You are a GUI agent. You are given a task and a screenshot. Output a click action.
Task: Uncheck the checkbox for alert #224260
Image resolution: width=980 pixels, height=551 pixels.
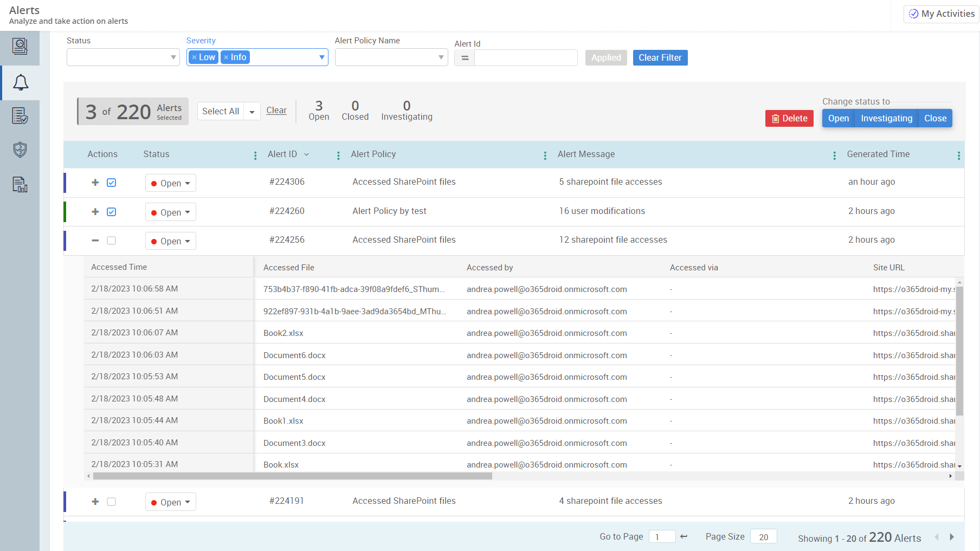coord(111,212)
